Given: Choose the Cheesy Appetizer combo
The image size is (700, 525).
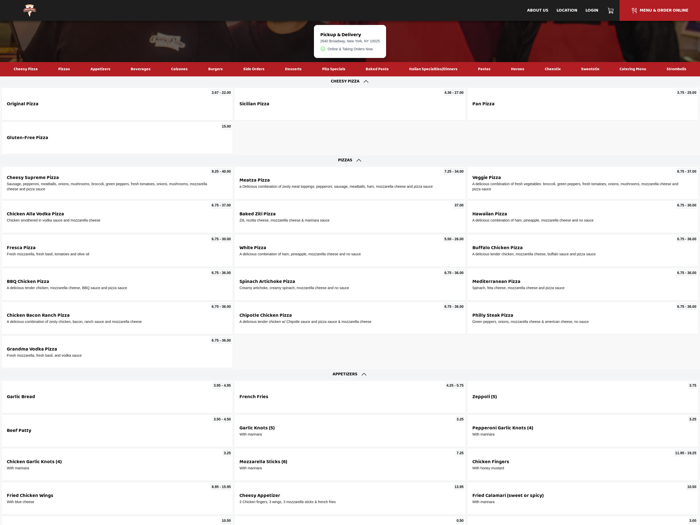Looking at the screenshot, I should pyautogui.click(x=350, y=498).
